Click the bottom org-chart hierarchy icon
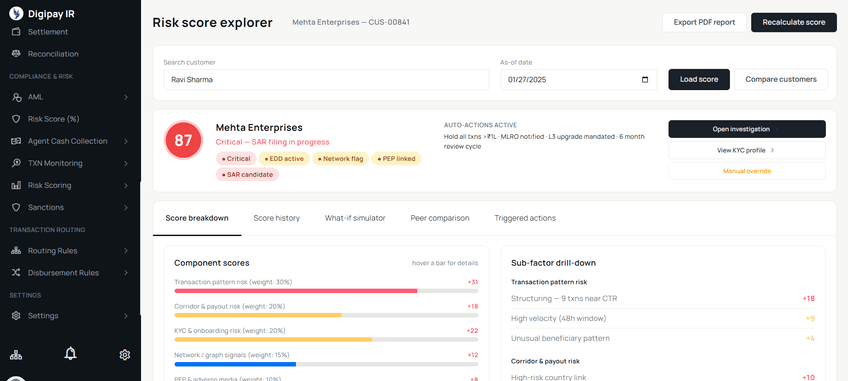Viewport: 848px width, 381px height. click(16, 355)
